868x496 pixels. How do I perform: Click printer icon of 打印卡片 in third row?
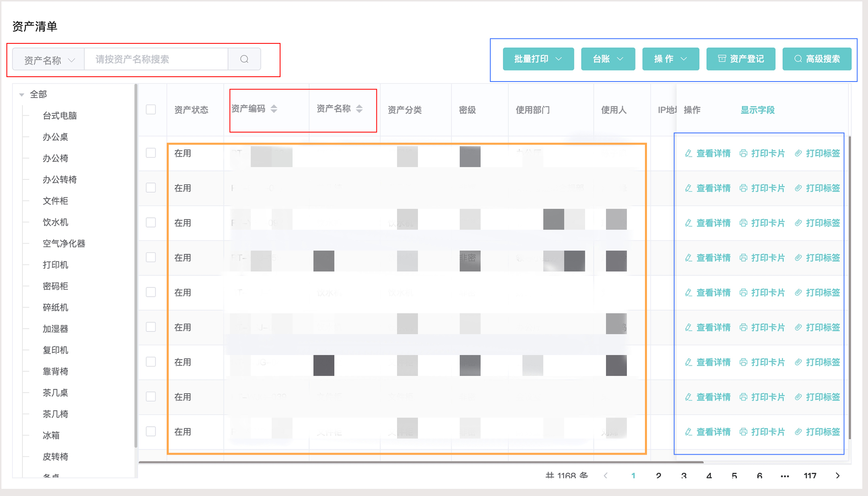pos(743,223)
